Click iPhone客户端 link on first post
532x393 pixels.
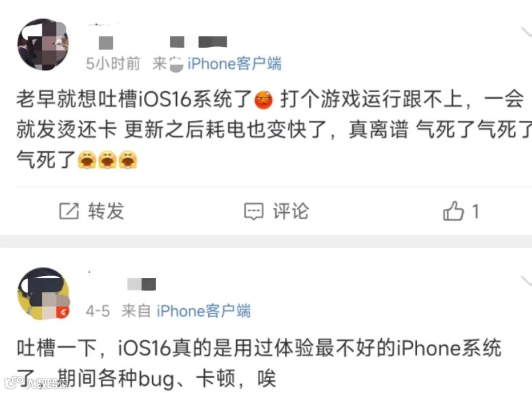234,64
